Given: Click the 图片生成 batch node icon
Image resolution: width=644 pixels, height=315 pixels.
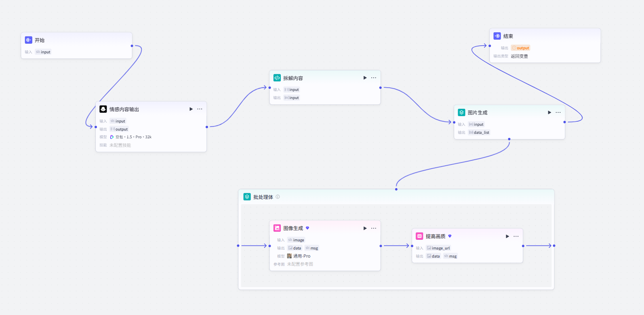Looking at the screenshot, I should 462,112.
